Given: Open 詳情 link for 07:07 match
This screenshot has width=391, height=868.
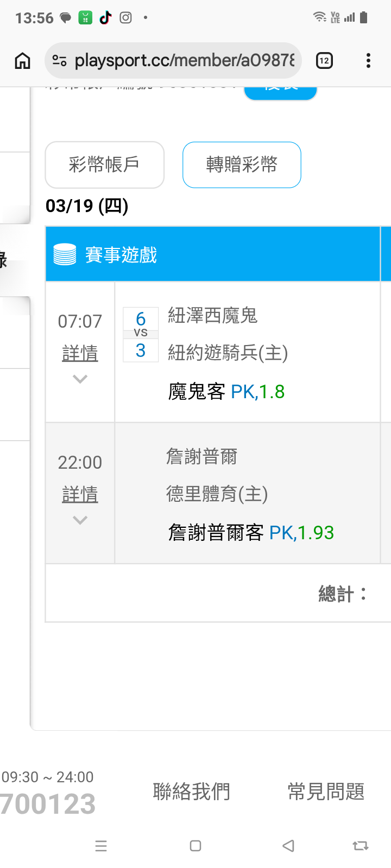Looking at the screenshot, I should [80, 354].
